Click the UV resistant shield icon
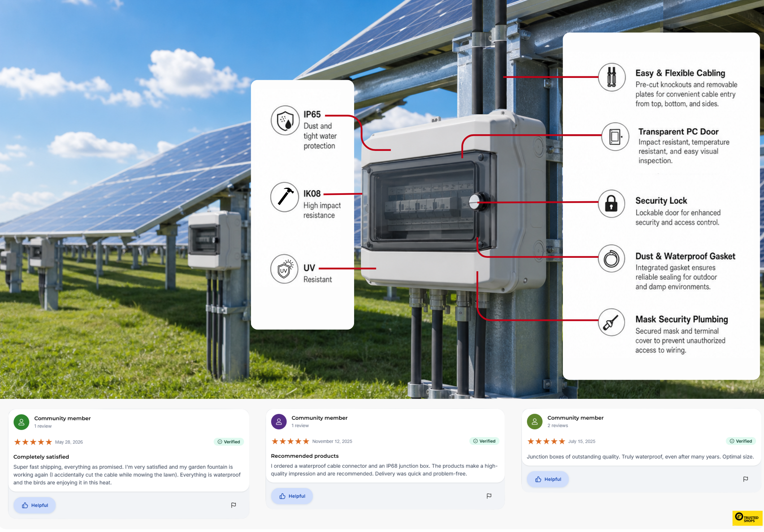764x532 pixels. 284,269
